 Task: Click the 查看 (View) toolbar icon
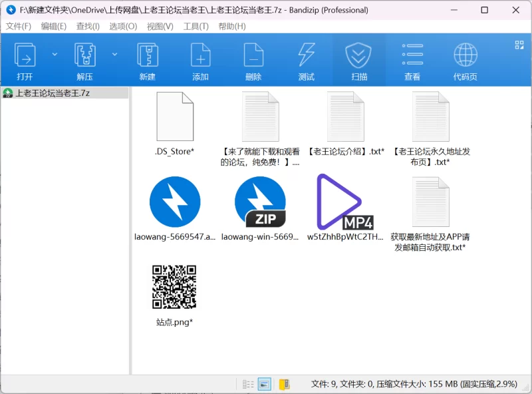coord(412,61)
